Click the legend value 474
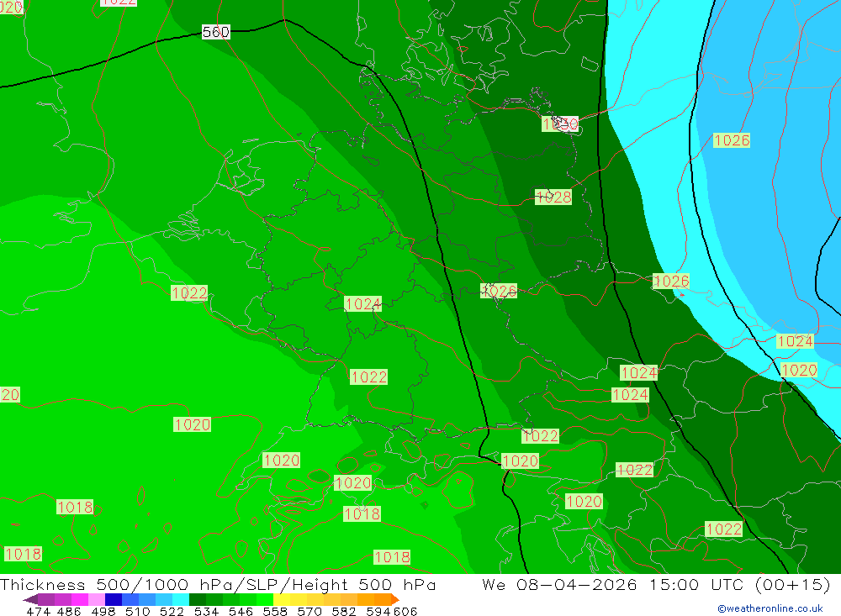 (x=39, y=611)
